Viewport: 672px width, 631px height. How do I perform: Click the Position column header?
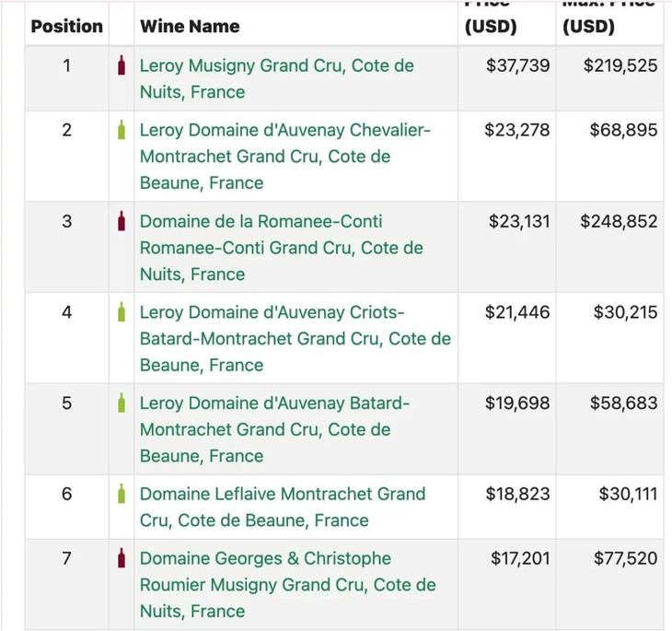pos(66,26)
